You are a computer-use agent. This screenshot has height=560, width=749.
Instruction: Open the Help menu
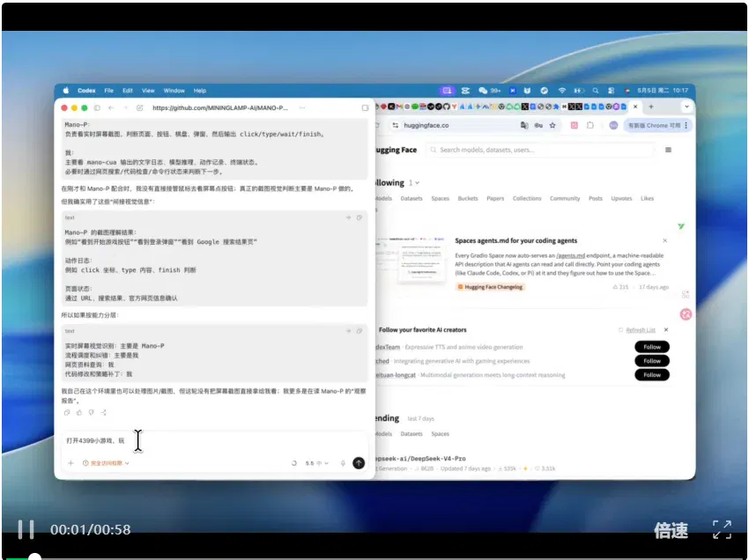(x=200, y=90)
